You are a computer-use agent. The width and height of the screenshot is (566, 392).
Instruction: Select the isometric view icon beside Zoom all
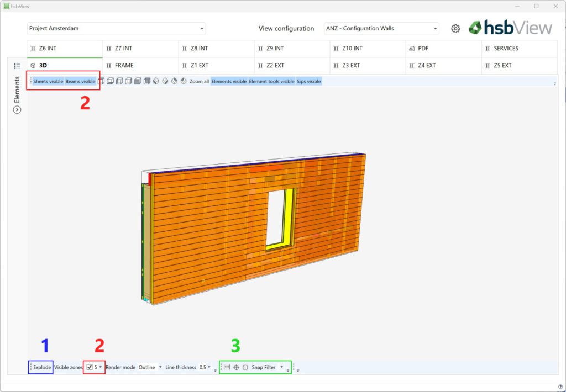coord(184,81)
